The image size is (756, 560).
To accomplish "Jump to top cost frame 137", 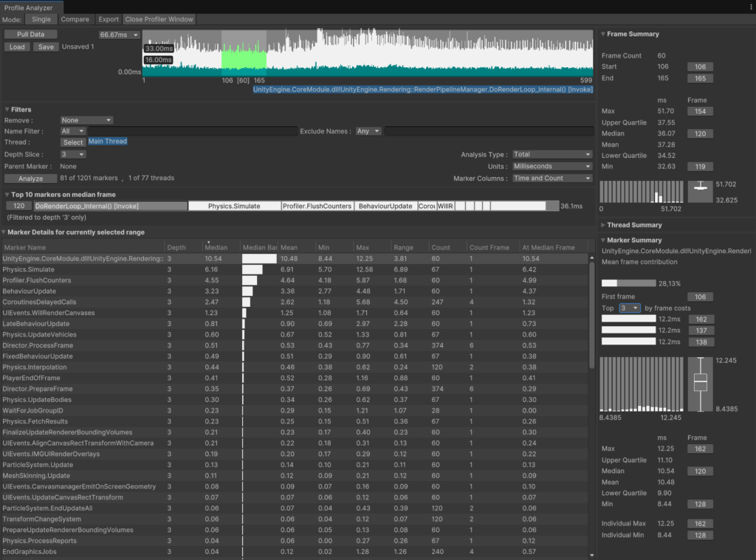I will click(x=701, y=331).
